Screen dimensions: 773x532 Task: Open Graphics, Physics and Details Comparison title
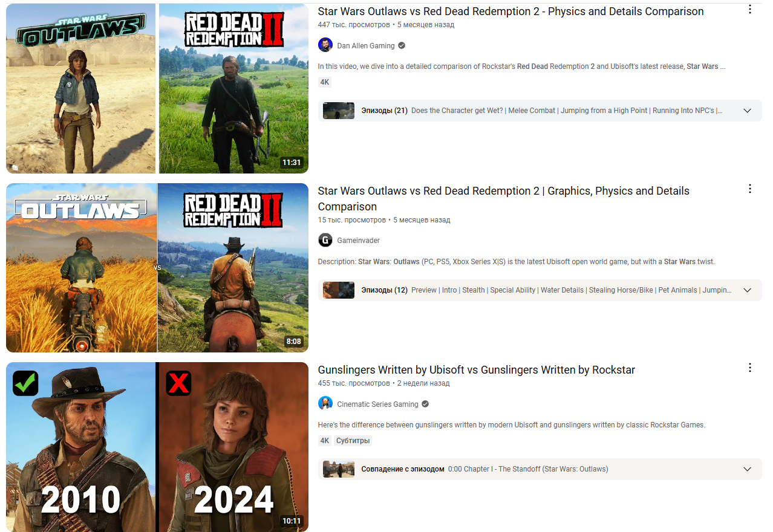pyautogui.click(x=503, y=198)
